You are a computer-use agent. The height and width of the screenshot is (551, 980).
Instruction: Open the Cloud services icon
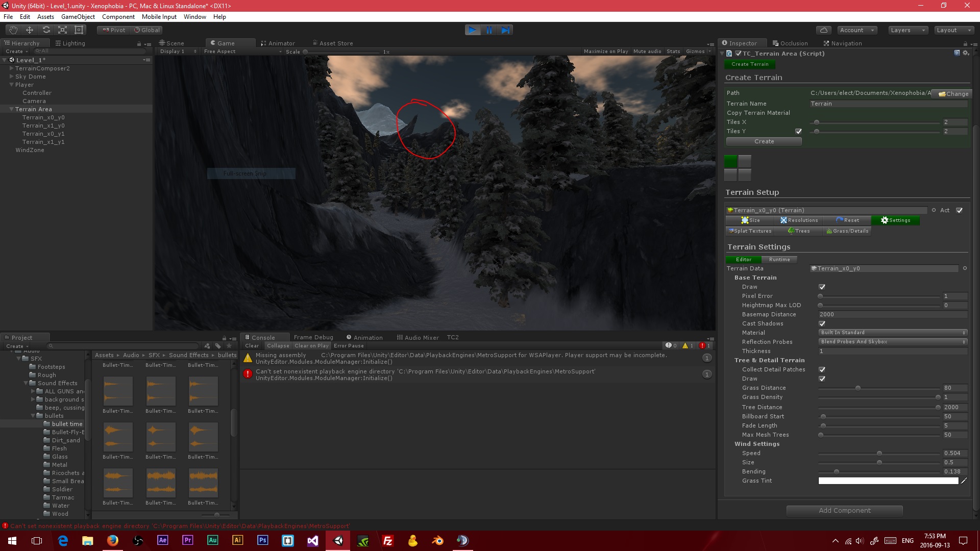coord(823,30)
